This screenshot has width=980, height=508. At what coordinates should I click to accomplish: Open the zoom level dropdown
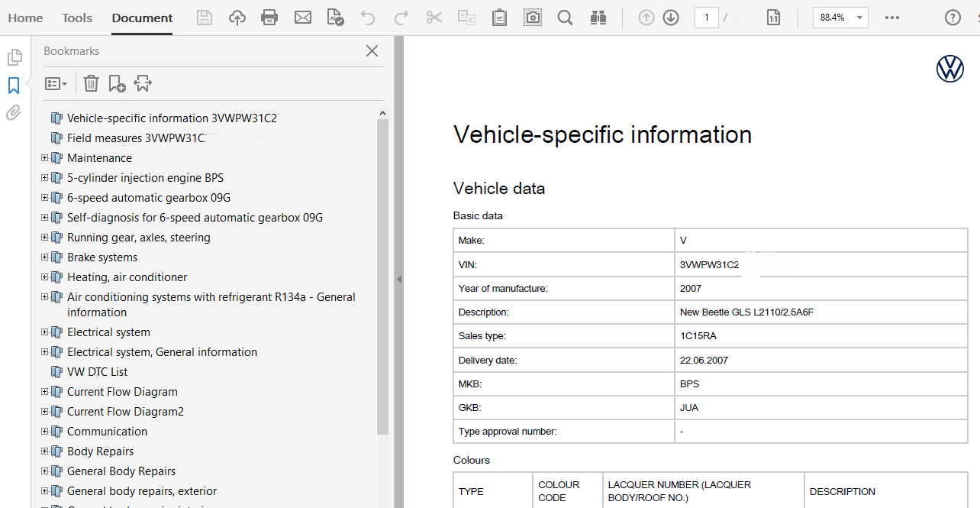[860, 18]
